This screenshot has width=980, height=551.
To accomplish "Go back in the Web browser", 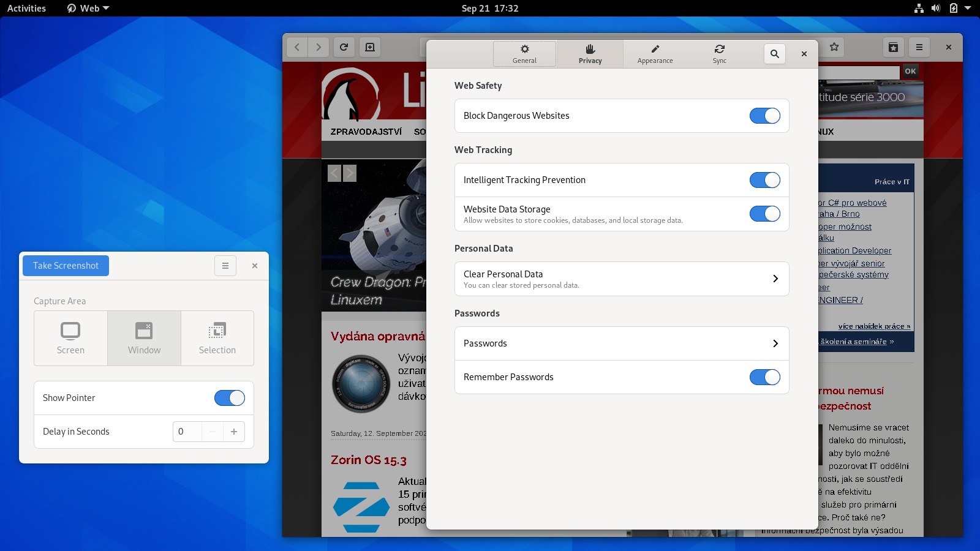I will click(297, 47).
